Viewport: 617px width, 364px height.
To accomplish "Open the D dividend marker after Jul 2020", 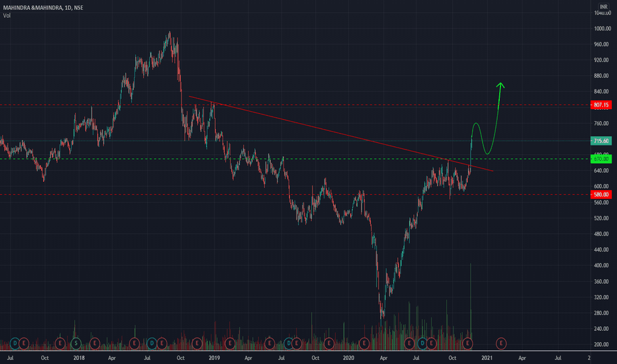I will tap(422, 343).
